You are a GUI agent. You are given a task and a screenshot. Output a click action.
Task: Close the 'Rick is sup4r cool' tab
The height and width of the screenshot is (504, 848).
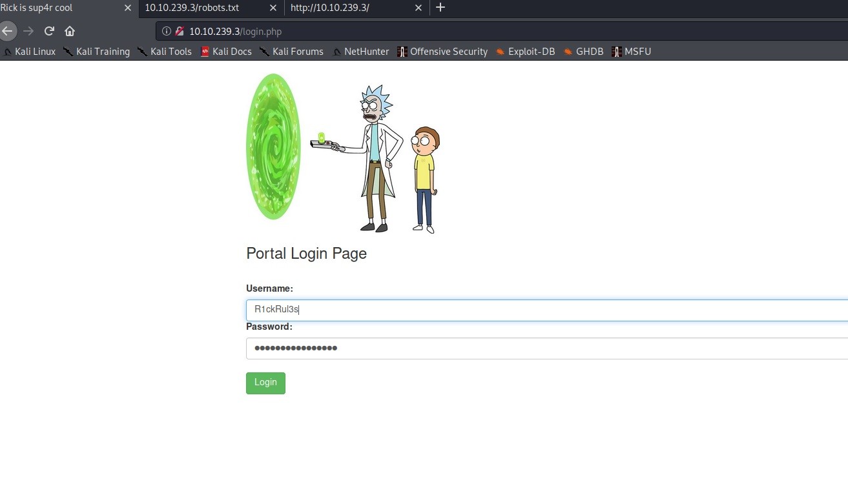pos(127,8)
